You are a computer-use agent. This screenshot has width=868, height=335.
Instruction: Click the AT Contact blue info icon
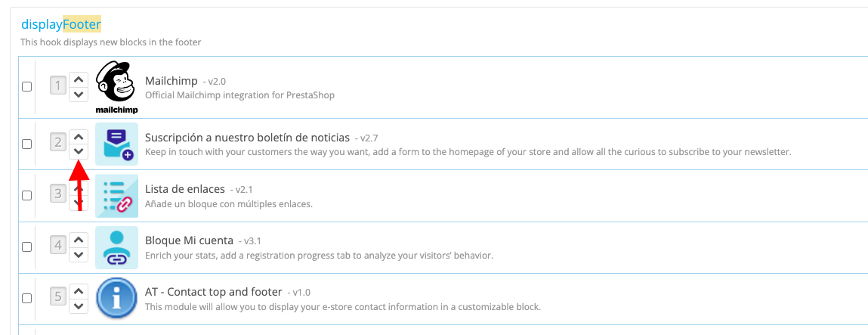(117, 299)
